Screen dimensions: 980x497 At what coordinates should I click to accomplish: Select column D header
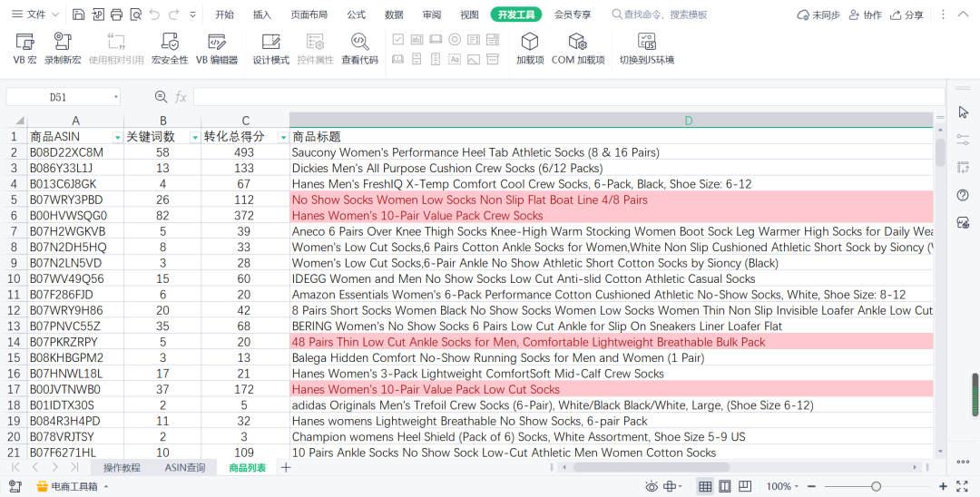pos(612,121)
